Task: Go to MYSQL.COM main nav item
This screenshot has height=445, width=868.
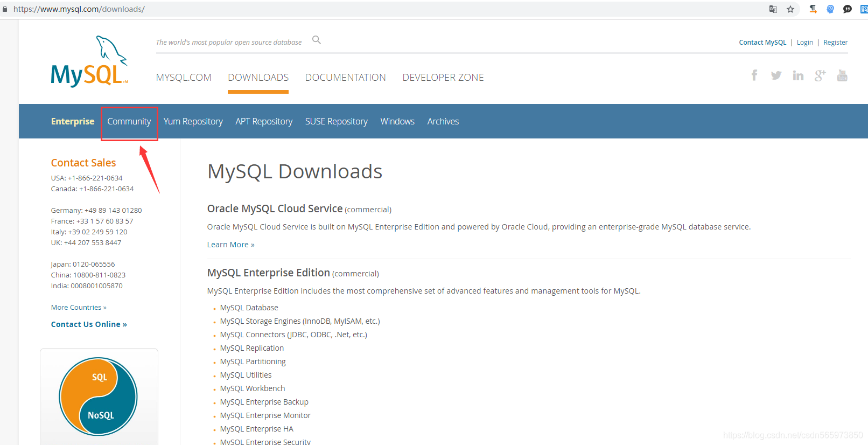Action: click(184, 78)
